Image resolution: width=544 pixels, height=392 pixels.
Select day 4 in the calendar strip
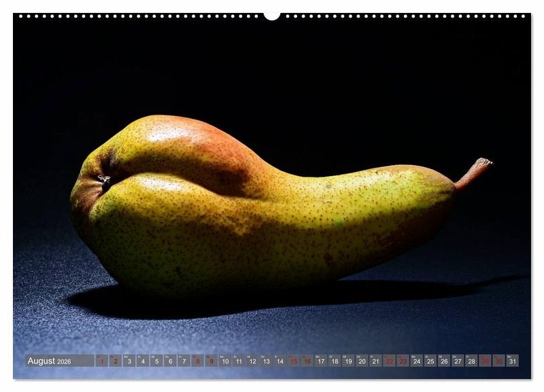[x=143, y=361]
